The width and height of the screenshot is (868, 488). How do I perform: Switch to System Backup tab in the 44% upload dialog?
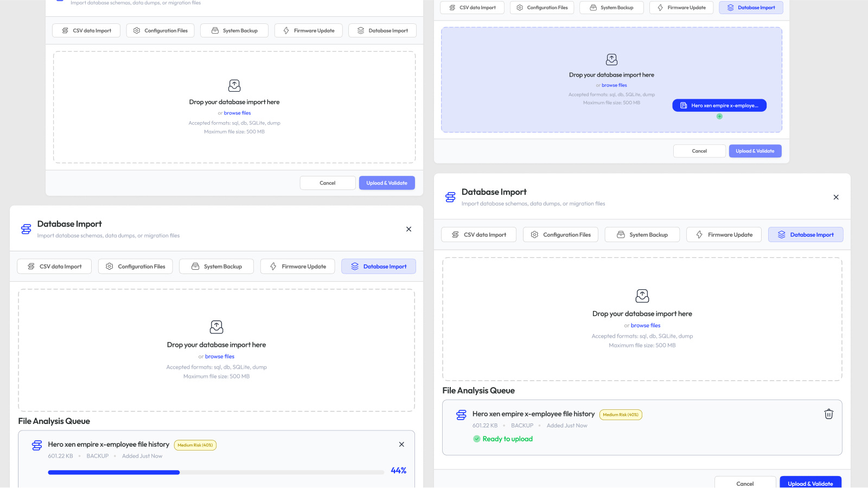216,267
